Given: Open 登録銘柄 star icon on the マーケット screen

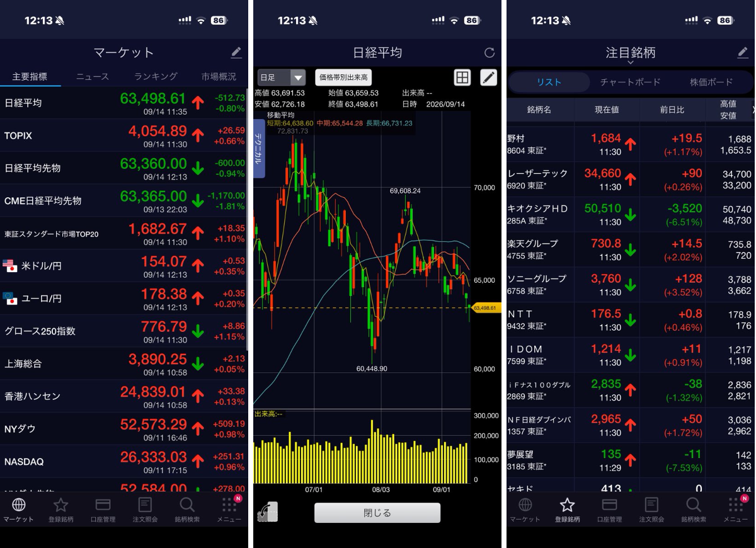Looking at the screenshot, I should click(x=60, y=510).
